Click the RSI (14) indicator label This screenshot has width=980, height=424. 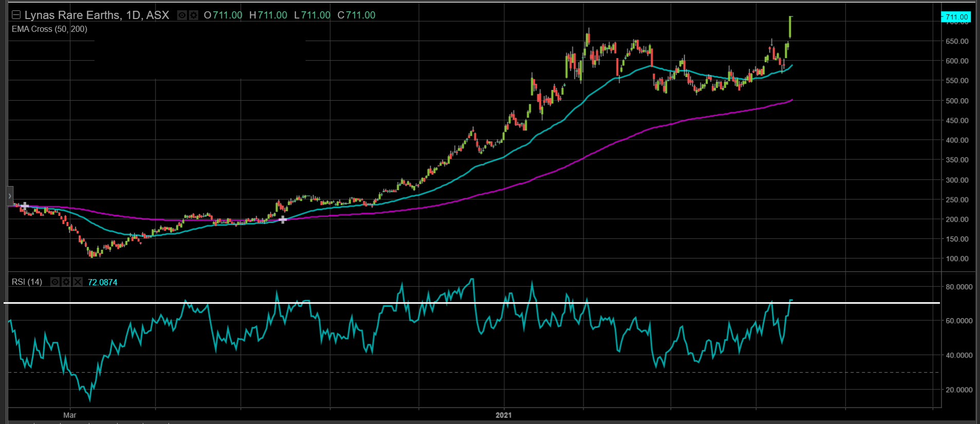coord(27,282)
